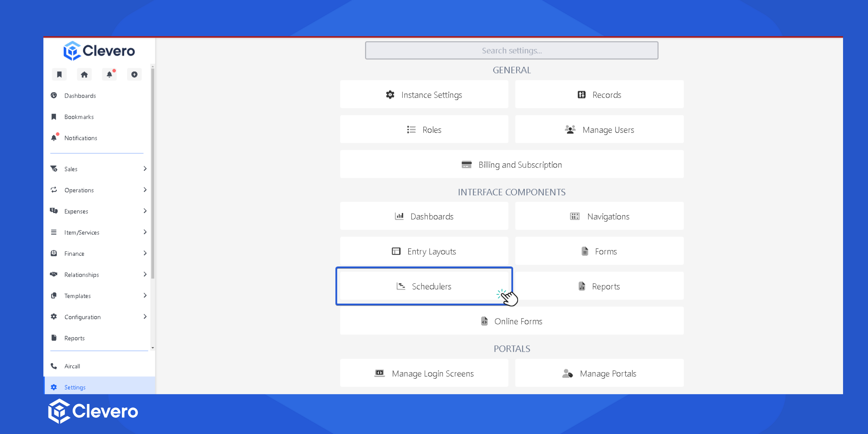Image resolution: width=868 pixels, height=434 pixels.
Task: Expand the Operations submenu arrow
Action: coord(145,190)
